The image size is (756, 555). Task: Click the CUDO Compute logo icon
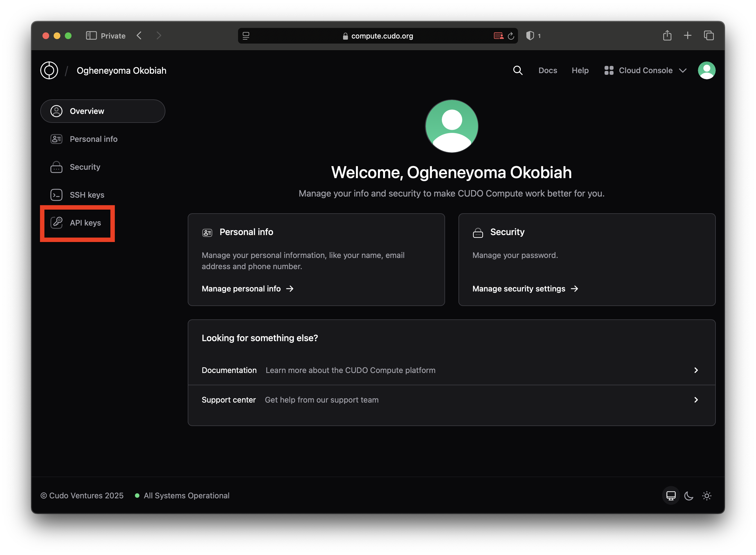(x=49, y=70)
